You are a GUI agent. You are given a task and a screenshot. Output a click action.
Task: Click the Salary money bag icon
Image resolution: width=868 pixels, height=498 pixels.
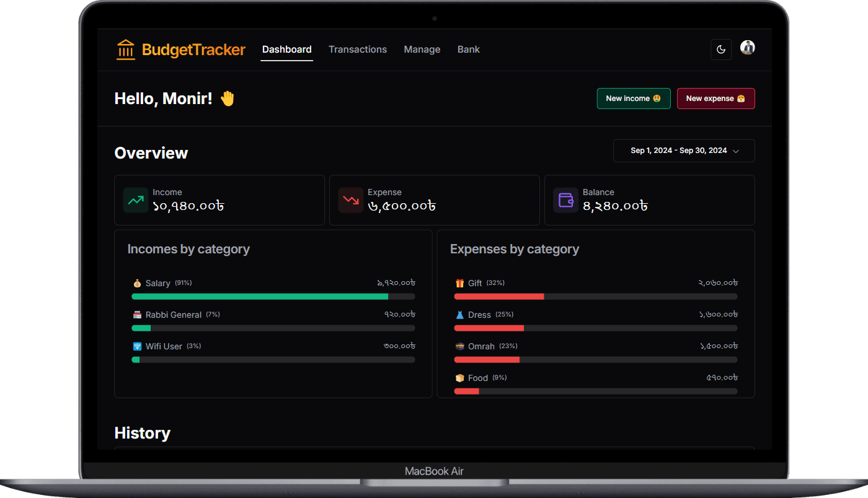(138, 283)
